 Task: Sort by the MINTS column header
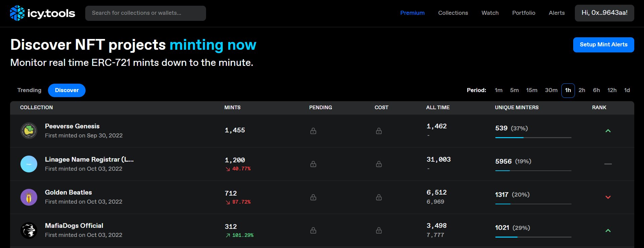pyautogui.click(x=232, y=108)
